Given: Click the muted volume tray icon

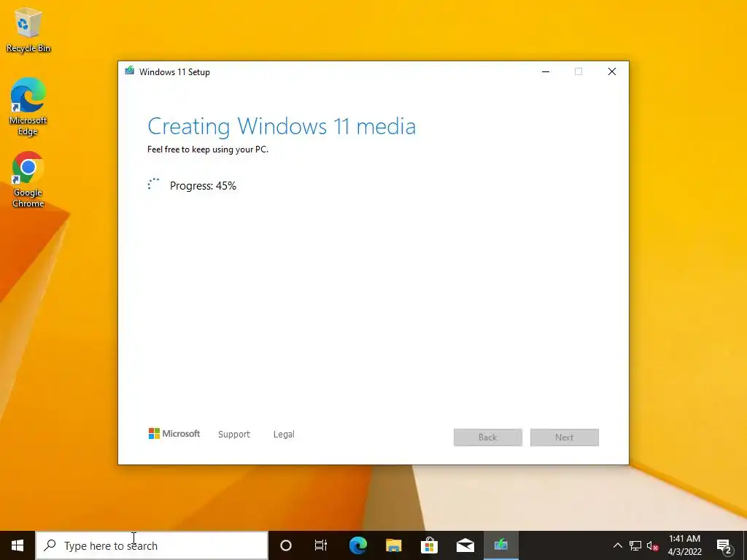Looking at the screenshot, I should 653,545.
